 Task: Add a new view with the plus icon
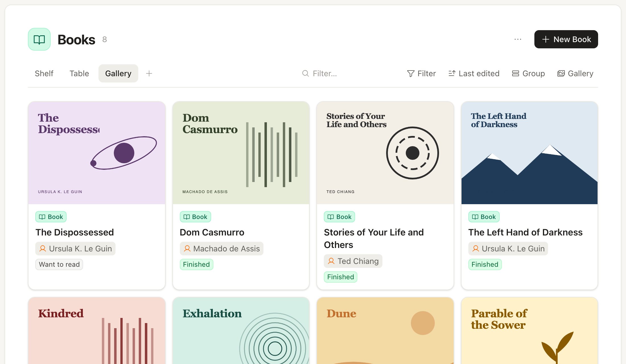(x=149, y=73)
